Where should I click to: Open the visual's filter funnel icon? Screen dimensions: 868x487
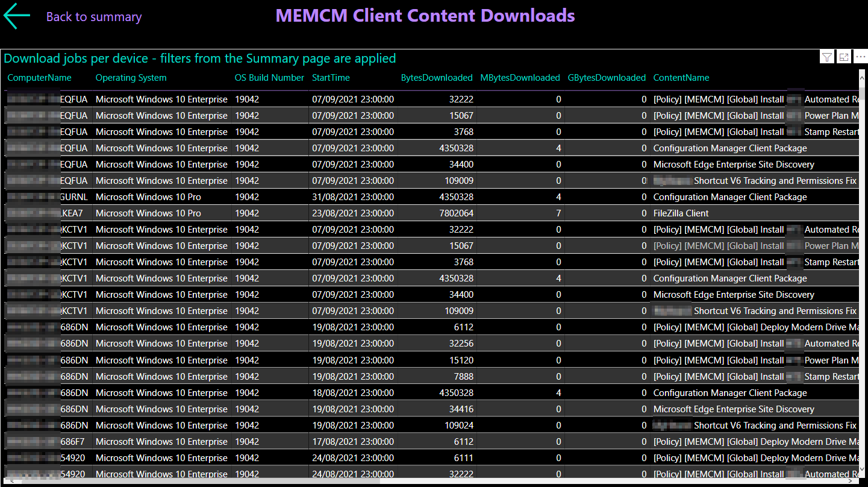(827, 57)
